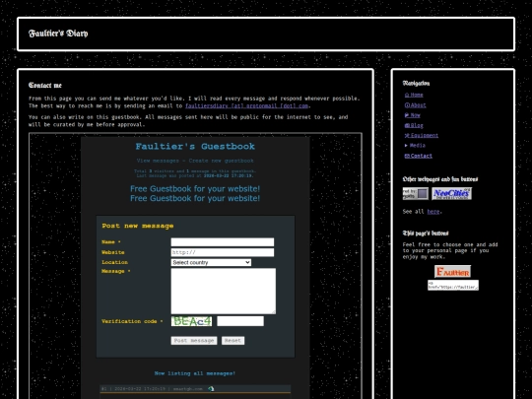Click the Post new message heading
The image size is (532, 399).
coord(138,226)
